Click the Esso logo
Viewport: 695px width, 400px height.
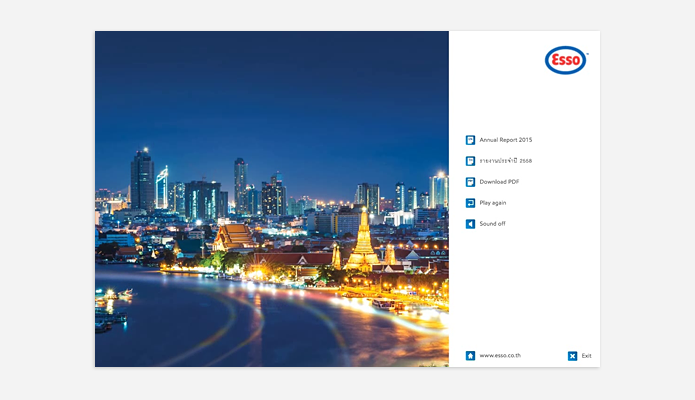566,60
